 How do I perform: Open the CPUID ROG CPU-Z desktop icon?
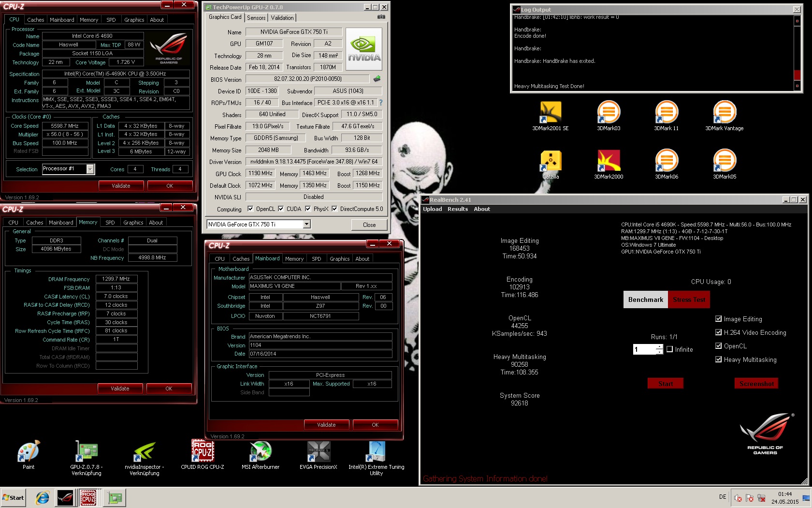click(x=203, y=455)
